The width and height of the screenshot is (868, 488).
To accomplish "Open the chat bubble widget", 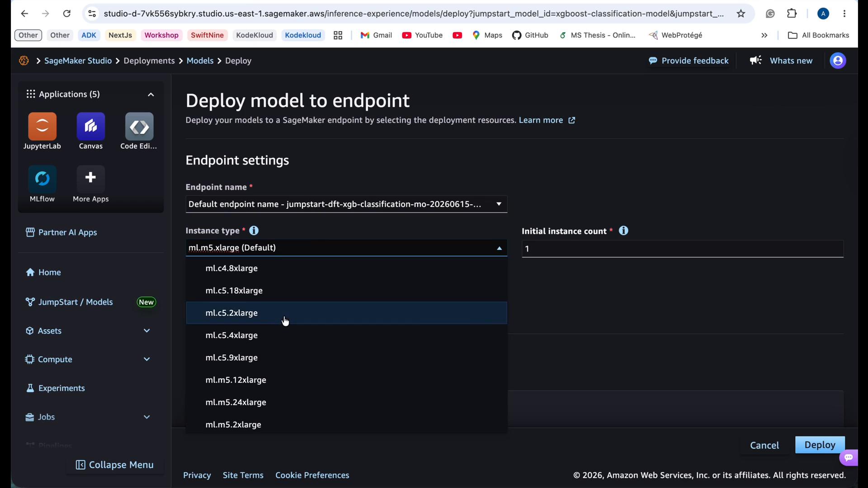I will tap(849, 457).
